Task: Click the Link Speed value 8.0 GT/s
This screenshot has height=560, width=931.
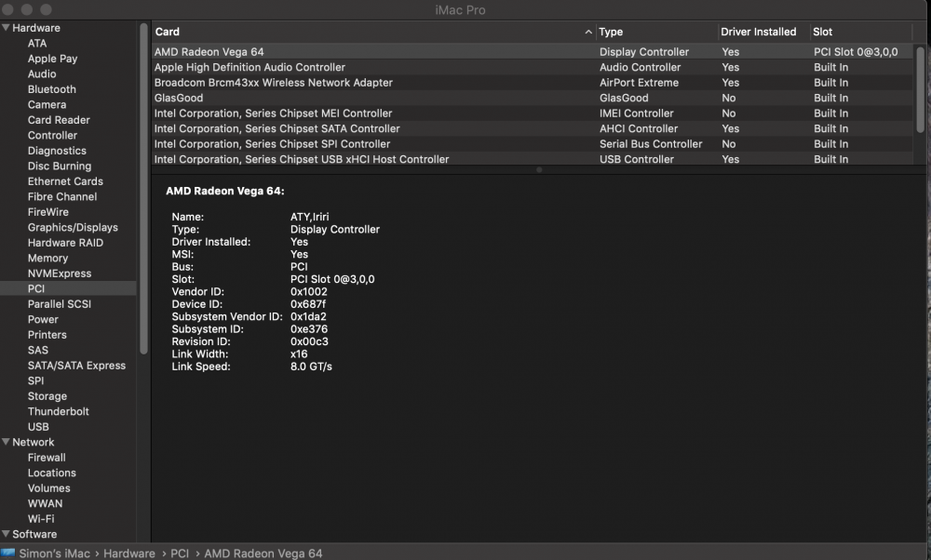Action: 311,367
